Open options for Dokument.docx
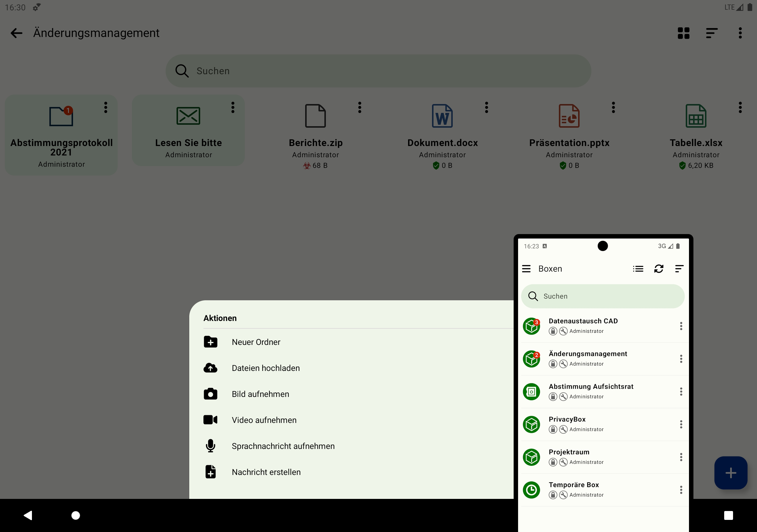757x532 pixels. [486, 108]
